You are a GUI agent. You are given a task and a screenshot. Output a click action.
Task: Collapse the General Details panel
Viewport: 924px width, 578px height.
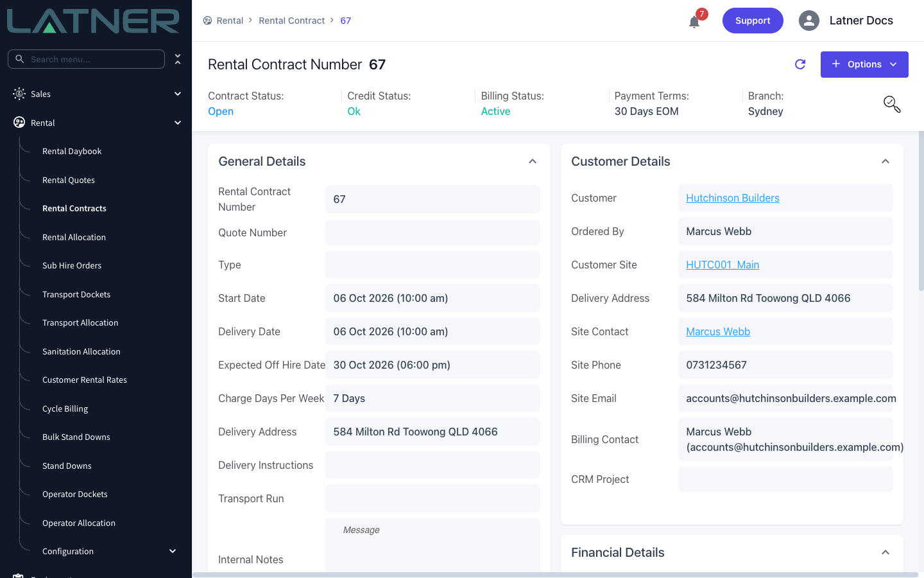(533, 161)
